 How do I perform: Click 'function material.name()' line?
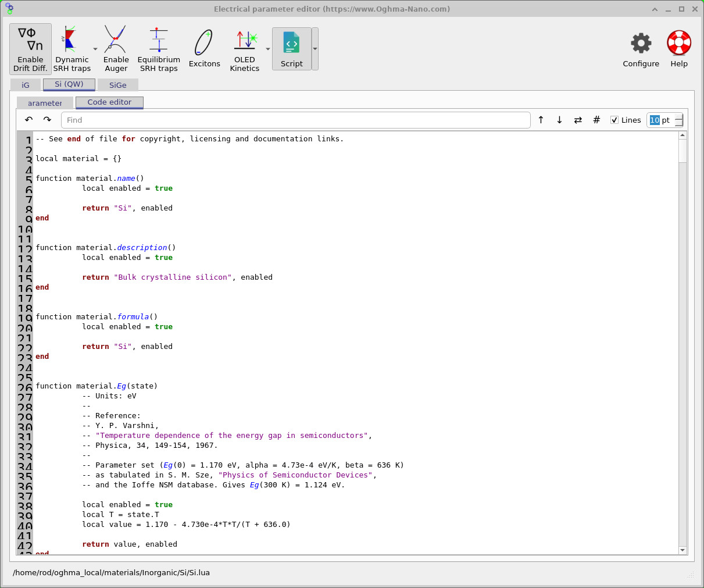90,179
